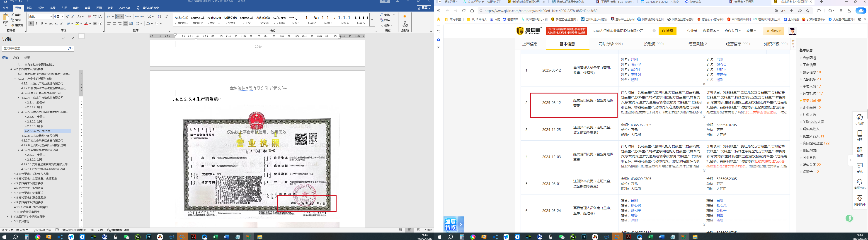Viewport: 868px width, 240px height.
Task: Click the Cut (剪切) button in Word
Action: click(16, 15)
